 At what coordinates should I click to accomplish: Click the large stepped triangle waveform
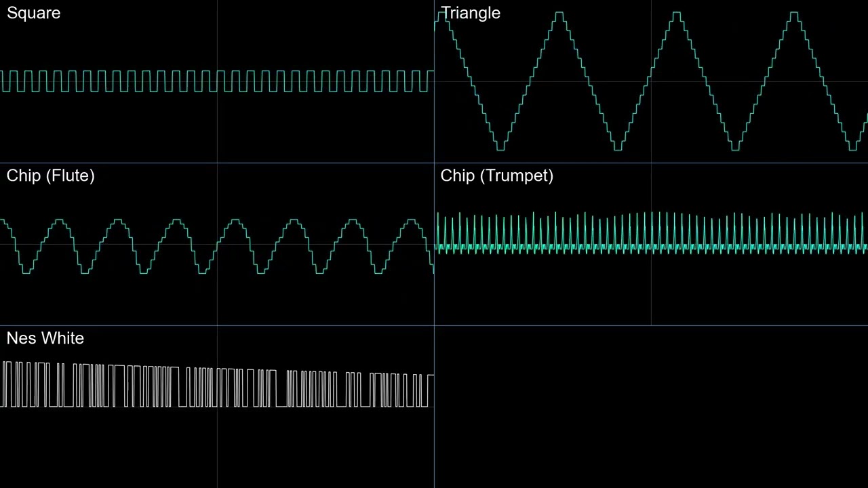click(651, 81)
